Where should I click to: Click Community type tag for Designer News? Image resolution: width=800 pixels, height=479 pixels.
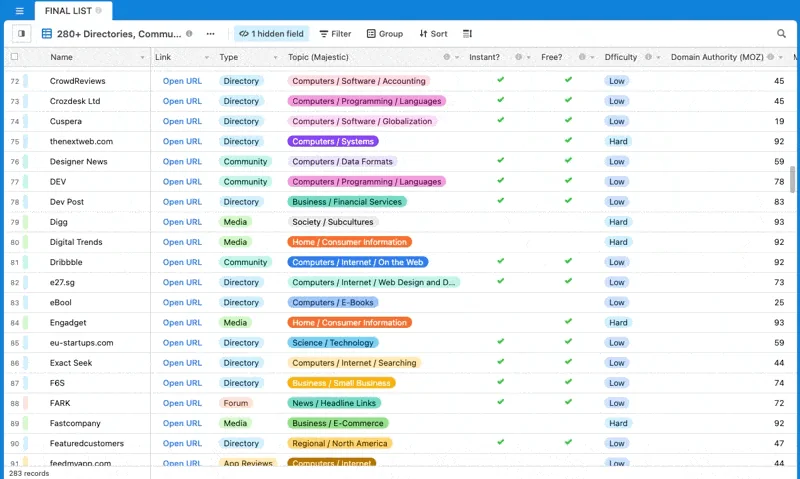point(245,162)
